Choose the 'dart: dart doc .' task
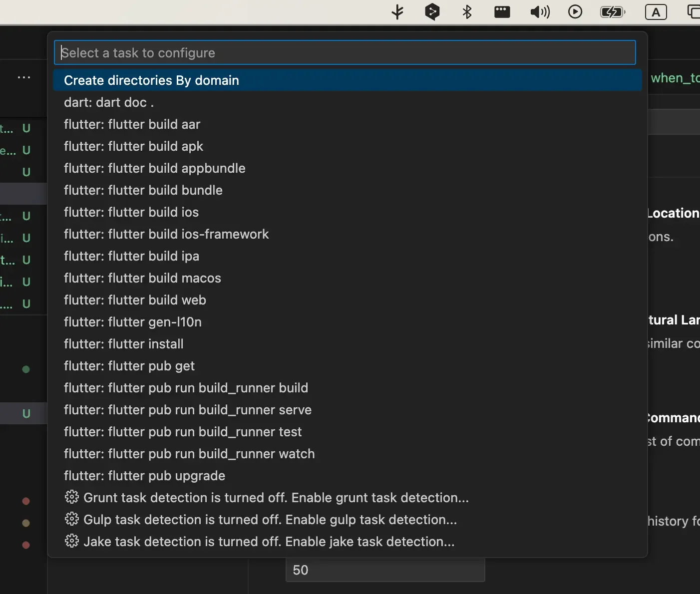This screenshot has width=700, height=594. [x=348, y=102]
